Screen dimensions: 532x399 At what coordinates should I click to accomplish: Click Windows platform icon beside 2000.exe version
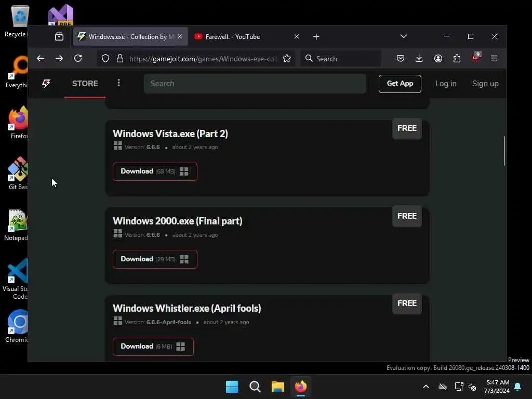[118, 233]
